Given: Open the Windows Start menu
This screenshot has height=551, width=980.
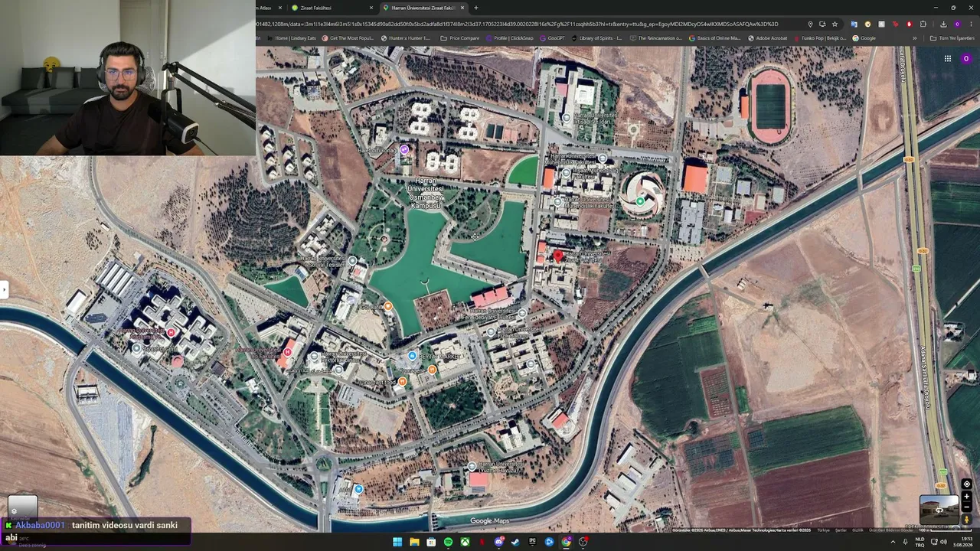Looking at the screenshot, I should click(397, 542).
